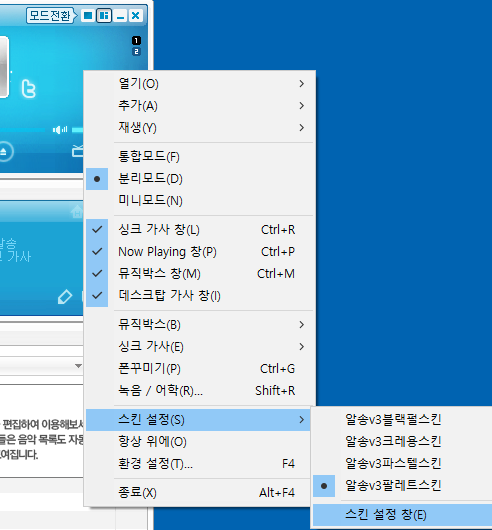The height and width of the screenshot is (530, 492).
Task: Toggle 항상 위에(O) option
Action: (x=198, y=441)
